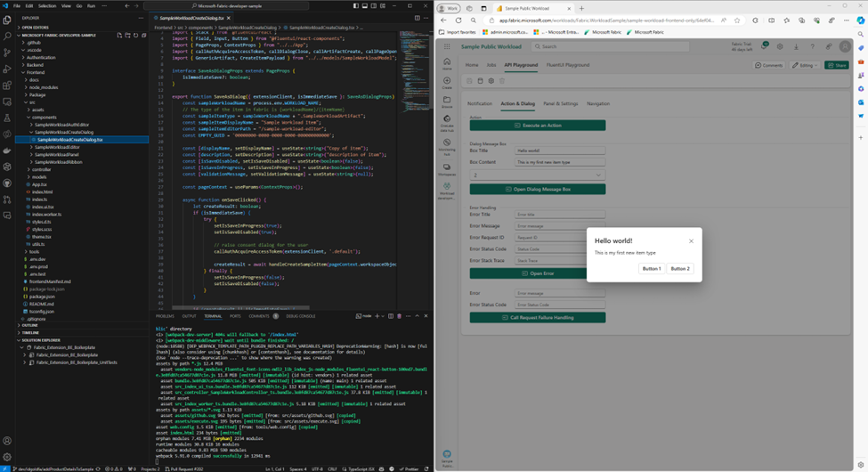This screenshot has height=472, width=868.
Task: Open the Run menu in VS Code
Action: point(91,5)
